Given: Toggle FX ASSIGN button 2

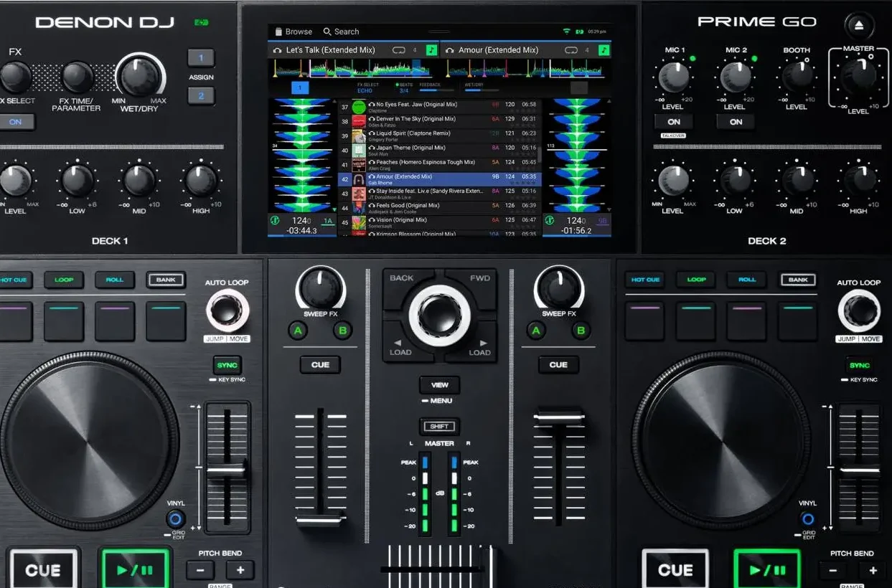Looking at the screenshot, I should [201, 96].
